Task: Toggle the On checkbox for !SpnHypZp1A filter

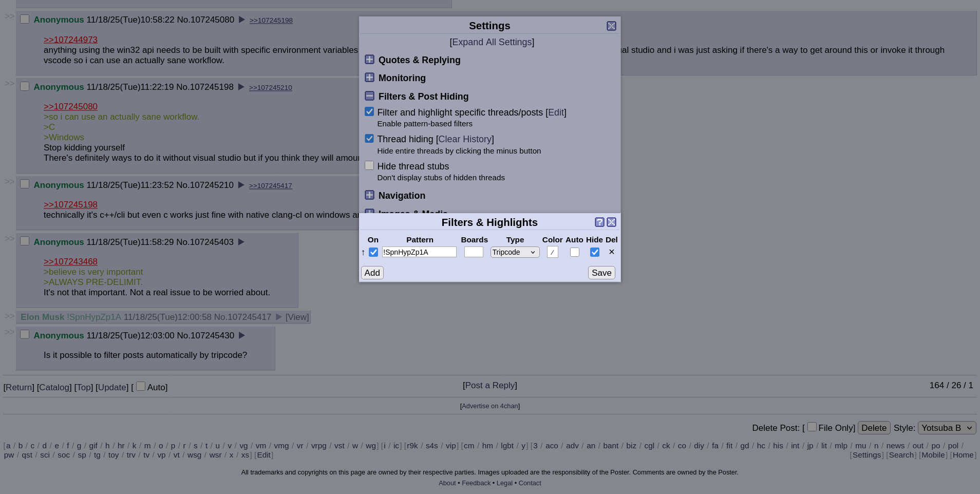Action: tap(373, 252)
